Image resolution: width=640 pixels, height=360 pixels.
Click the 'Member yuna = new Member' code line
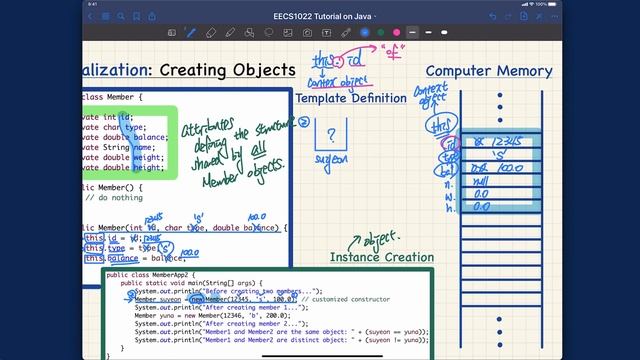213,316
